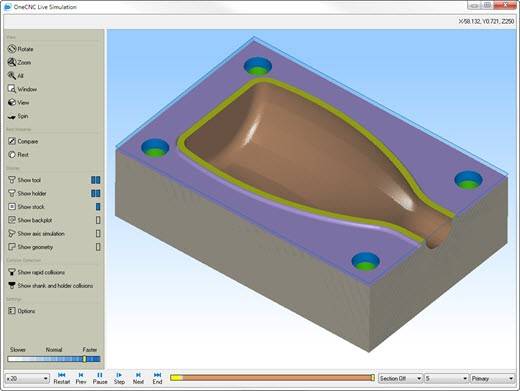The height and width of the screenshot is (391, 520).
Task: Open the Primary dropdown list
Action: [x=492, y=379]
